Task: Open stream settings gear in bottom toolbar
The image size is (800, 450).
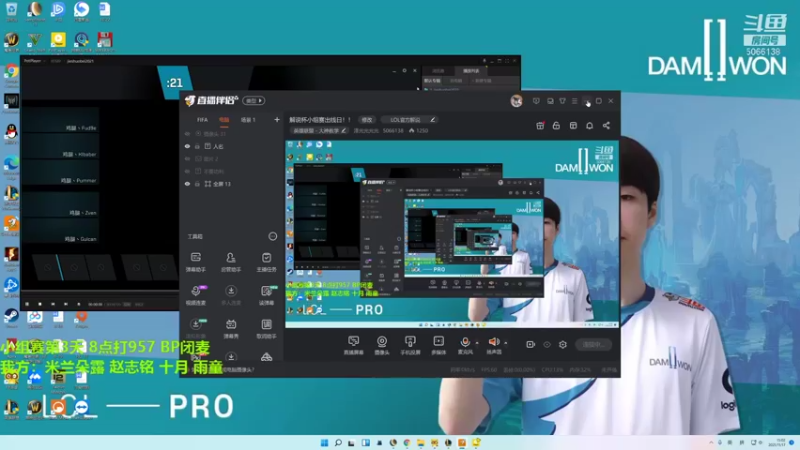Action: 563,344
